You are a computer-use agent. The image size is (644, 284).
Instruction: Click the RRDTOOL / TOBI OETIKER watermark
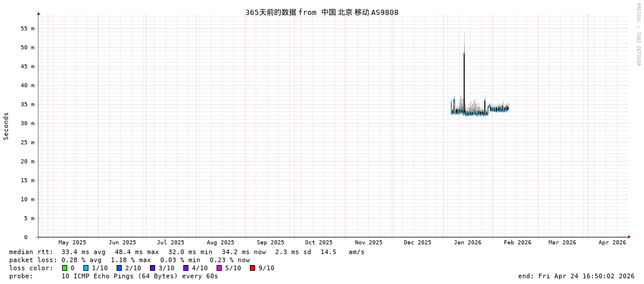tap(638, 34)
